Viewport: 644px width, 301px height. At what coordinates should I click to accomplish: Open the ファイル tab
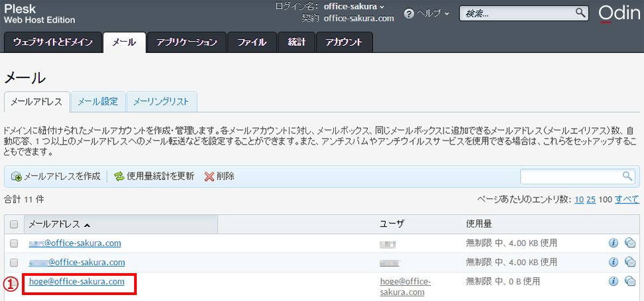[x=252, y=42]
